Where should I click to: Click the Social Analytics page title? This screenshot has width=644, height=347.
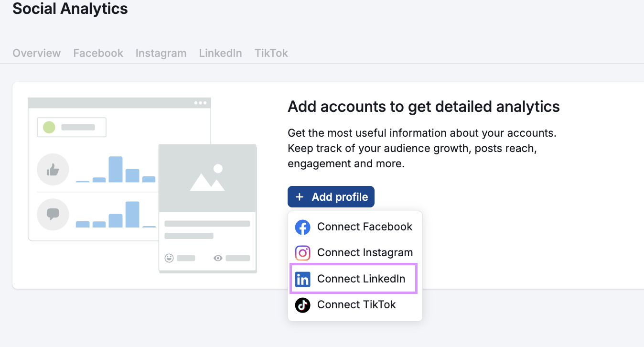[x=70, y=9]
